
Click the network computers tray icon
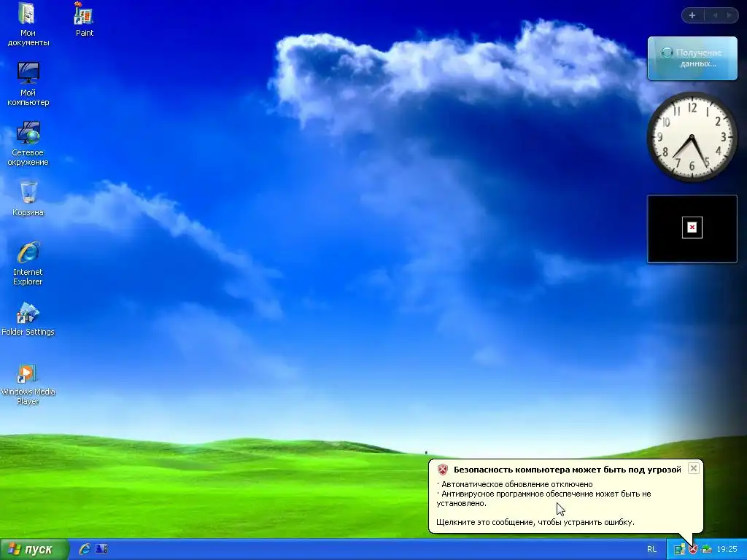click(679, 550)
